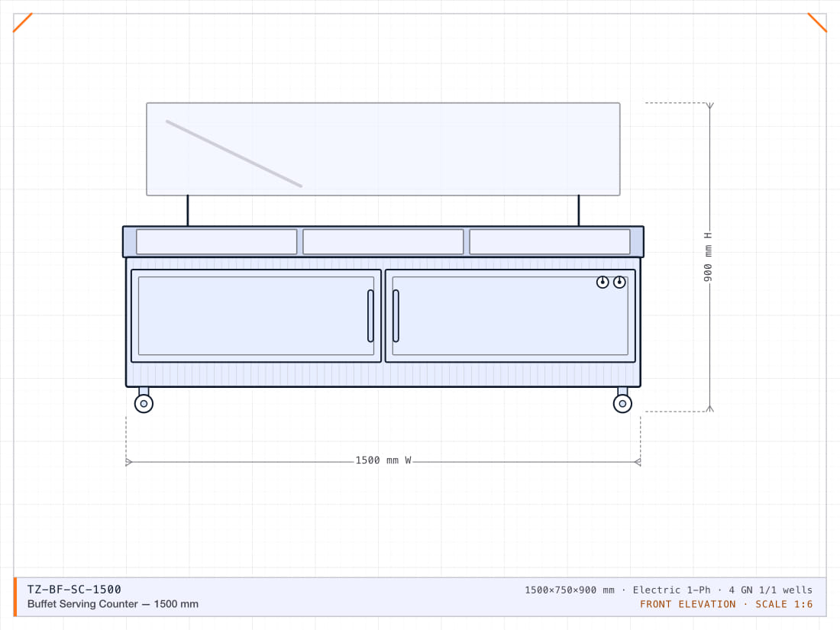The height and width of the screenshot is (630, 840).
Task: Click the left caster wheel
Action: [144, 403]
